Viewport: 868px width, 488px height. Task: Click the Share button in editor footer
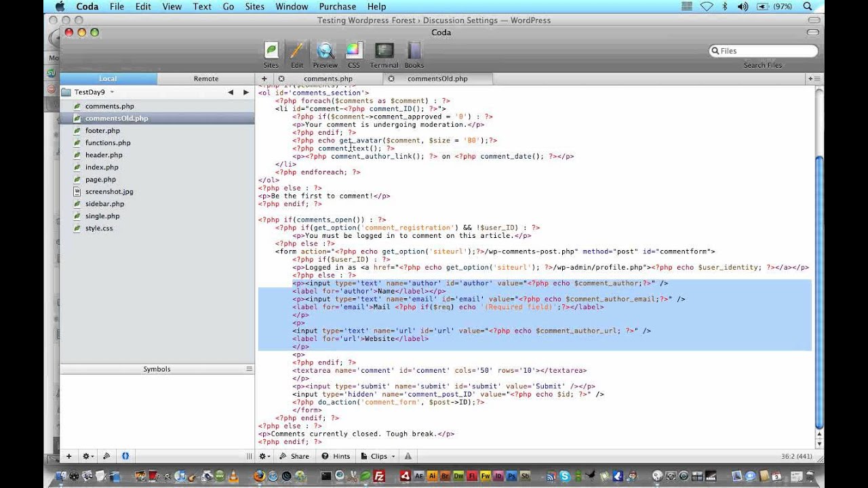tap(294, 456)
